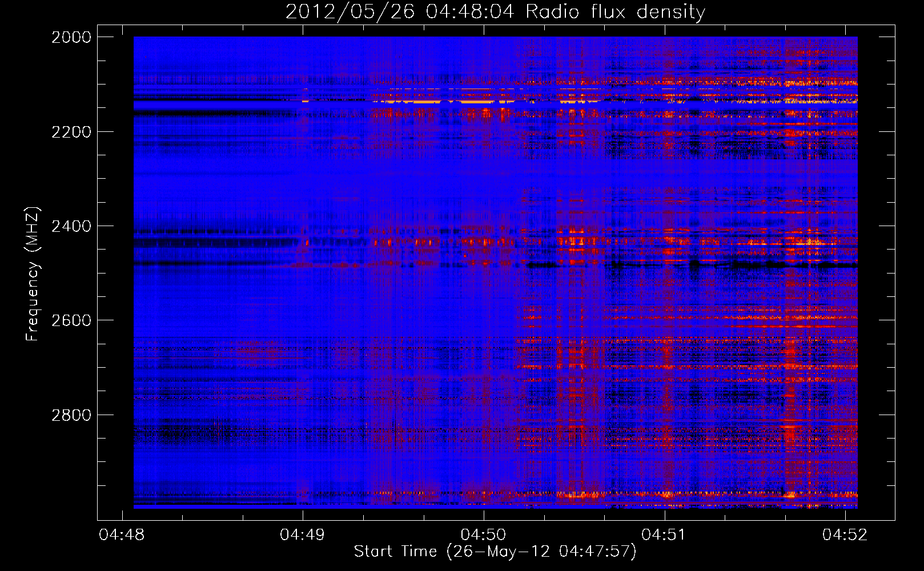Screen dimensions: 924x571
Task: Click the 04:50 time tick label
Action: 484,534
